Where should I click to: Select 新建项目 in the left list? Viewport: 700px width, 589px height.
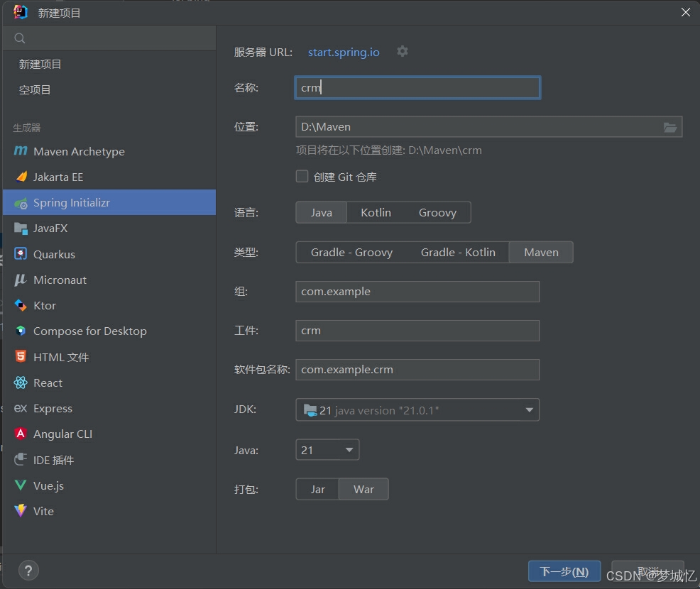point(40,65)
